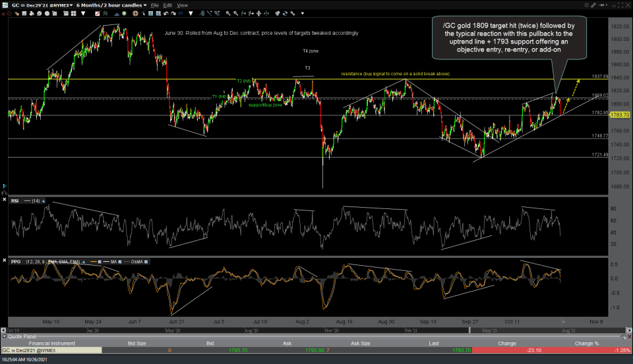Click the Financial Instrument column header
The height and width of the screenshot is (364, 633).
(51, 344)
